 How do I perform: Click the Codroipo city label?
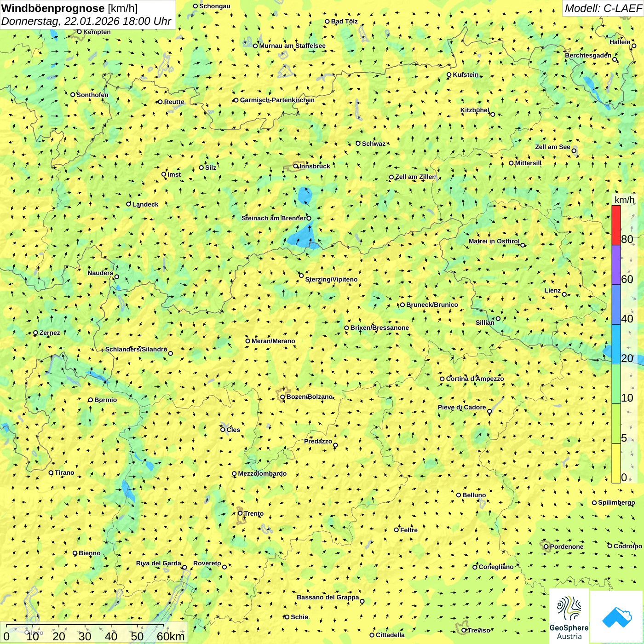point(627,546)
